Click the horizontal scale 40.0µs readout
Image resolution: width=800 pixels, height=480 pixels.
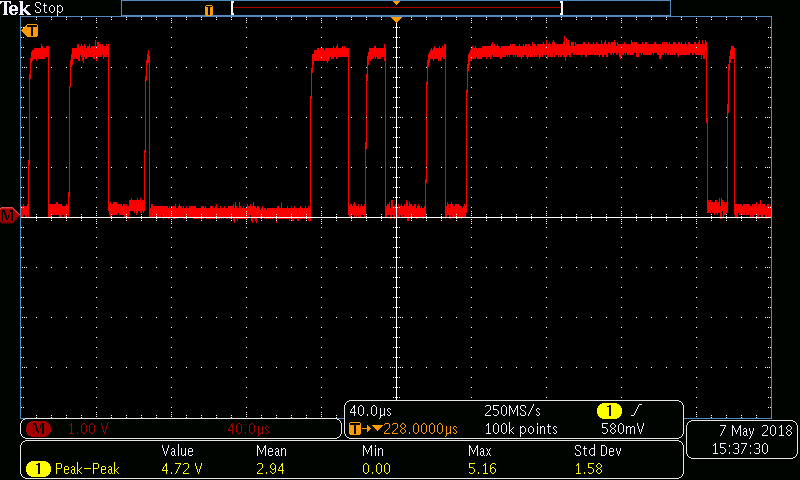click(x=371, y=411)
